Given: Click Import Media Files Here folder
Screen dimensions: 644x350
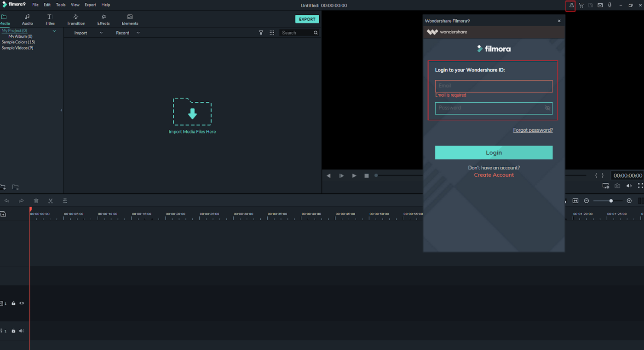Looking at the screenshot, I should click(192, 116).
